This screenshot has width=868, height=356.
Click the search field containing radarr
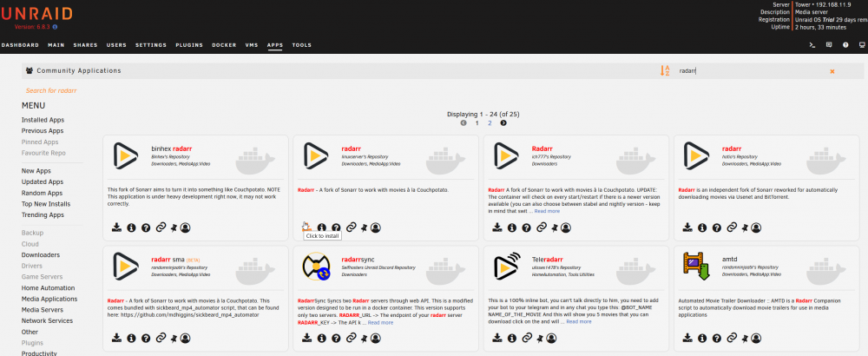750,71
